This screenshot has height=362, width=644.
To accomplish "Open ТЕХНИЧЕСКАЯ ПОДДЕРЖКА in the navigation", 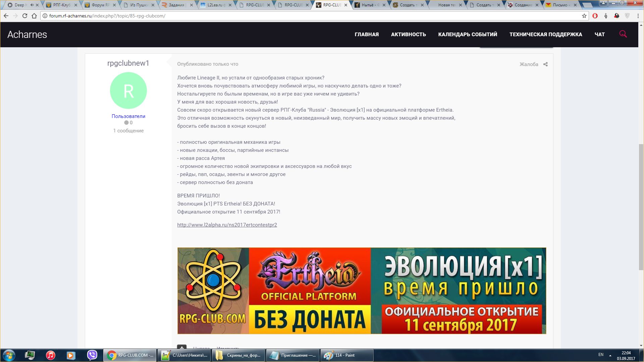I will point(546,34).
